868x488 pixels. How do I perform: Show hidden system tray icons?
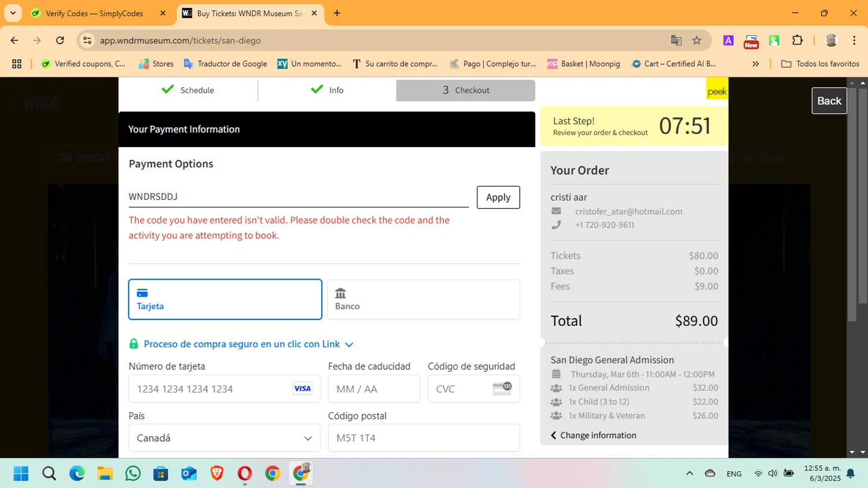point(689,474)
